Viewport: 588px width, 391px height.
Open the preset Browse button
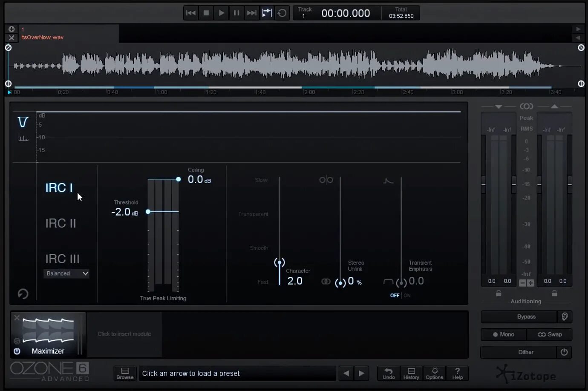point(125,373)
